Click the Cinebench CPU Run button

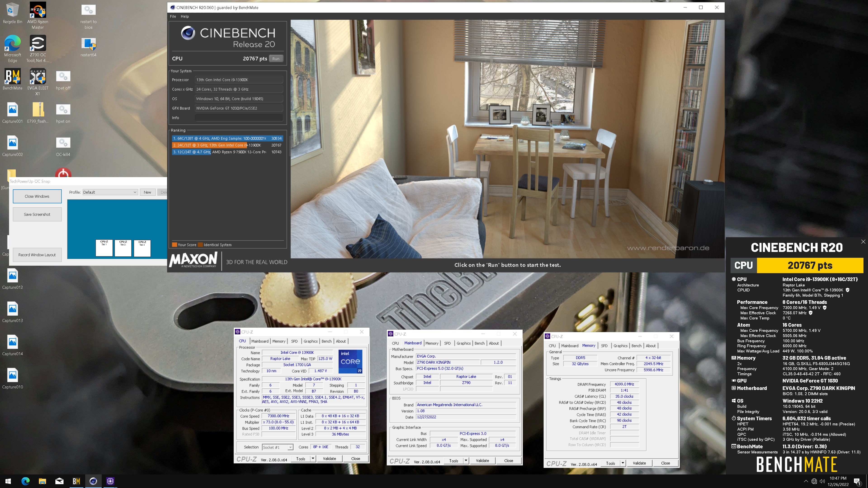click(276, 59)
